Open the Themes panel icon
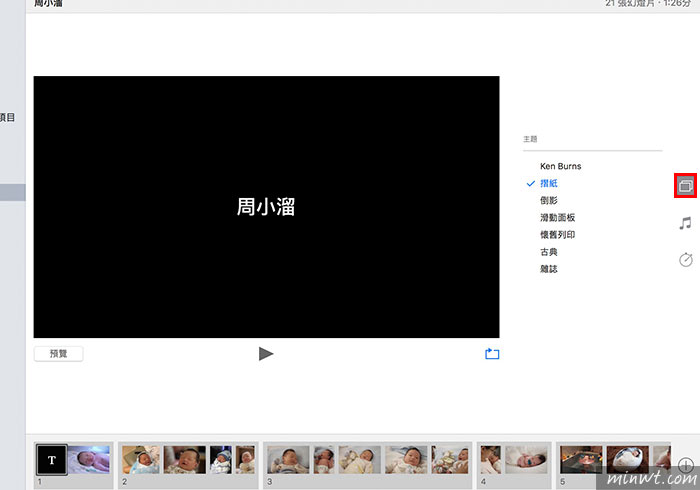The width and height of the screenshot is (700, 490). click(685, 185)
